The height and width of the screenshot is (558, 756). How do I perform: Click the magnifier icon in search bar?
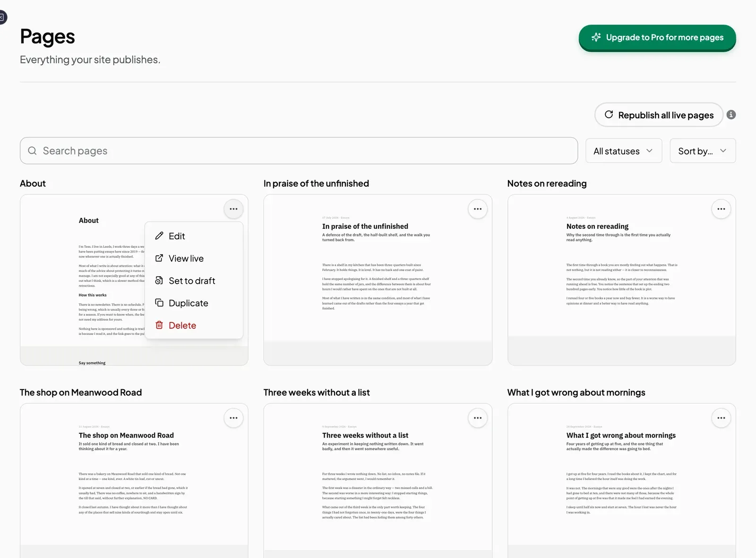pyautogui.click(x=32, y=151)
